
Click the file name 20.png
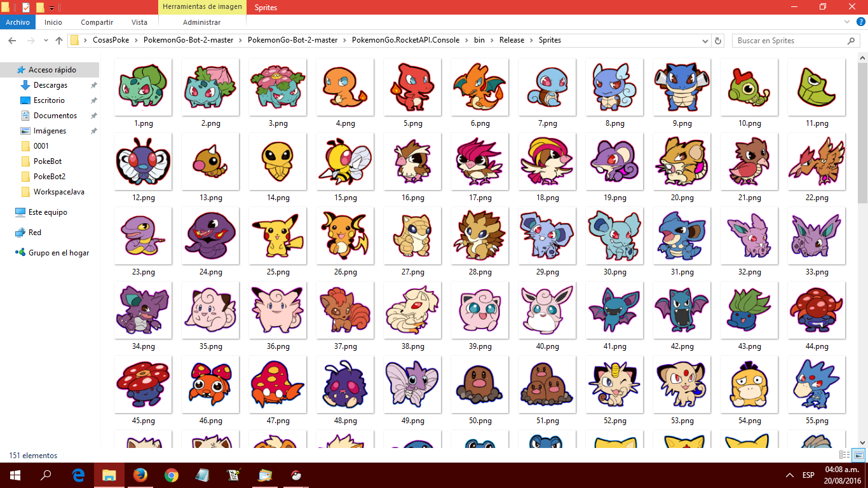pyautogui.click(x=682, y=198)
